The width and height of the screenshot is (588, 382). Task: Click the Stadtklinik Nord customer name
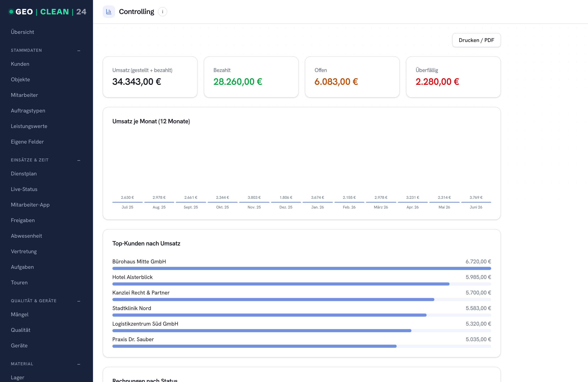pyautogui.click(x=132, y=308)
